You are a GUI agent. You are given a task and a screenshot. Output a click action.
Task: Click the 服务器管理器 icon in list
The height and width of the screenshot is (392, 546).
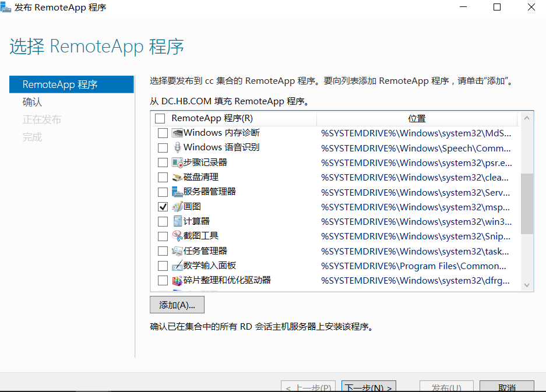click(177, 192)
